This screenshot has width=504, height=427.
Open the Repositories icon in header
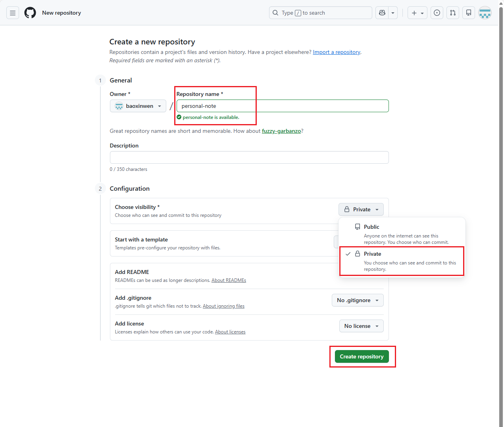[469, 13]
